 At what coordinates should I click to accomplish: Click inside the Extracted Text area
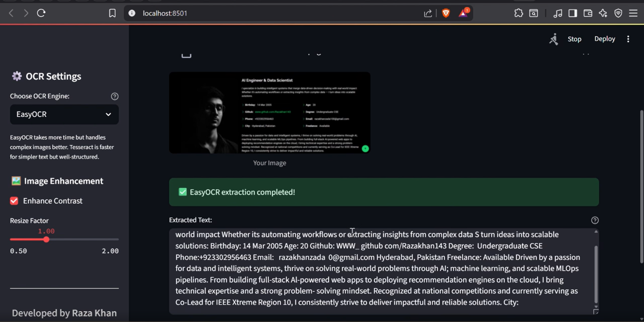pos(379,269)
